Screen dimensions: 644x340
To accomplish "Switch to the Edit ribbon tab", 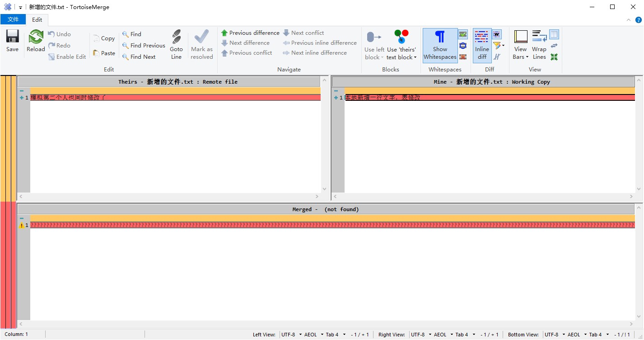I will click(37, 19).
